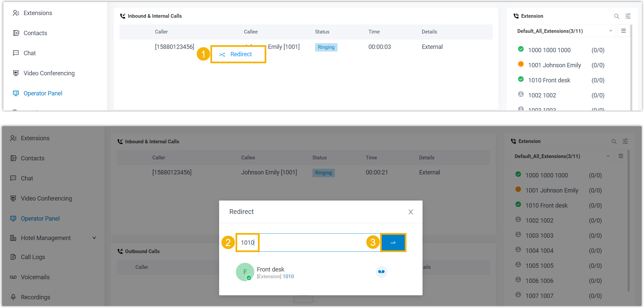This screenshot has height=308, width=644.
Task: Open filter settings icon in top Extension panel
Action: point(628,16)
